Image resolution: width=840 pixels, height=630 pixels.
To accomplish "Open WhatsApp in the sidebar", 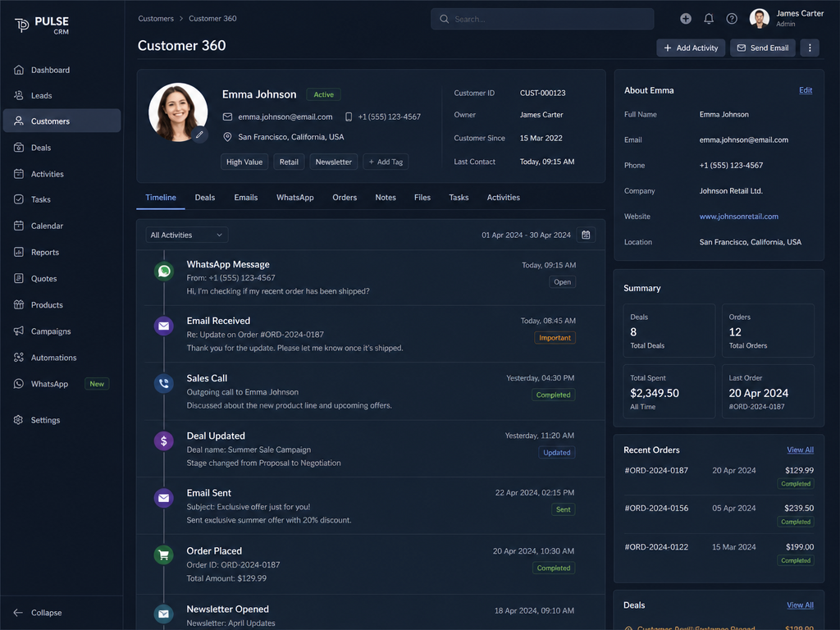I will point(49,384).
